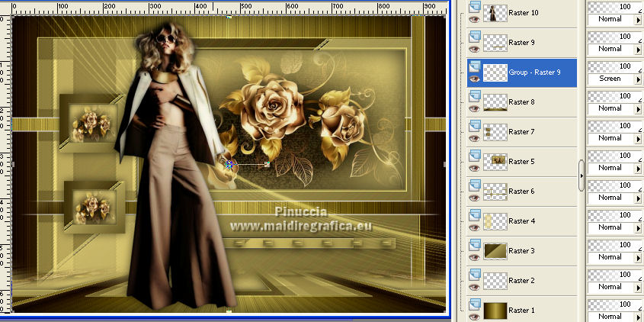Image resolution: width=644 pixels, height=322 pixels.
Task: Open the Screen blend mode dropdown arrow
Action: 638,79
